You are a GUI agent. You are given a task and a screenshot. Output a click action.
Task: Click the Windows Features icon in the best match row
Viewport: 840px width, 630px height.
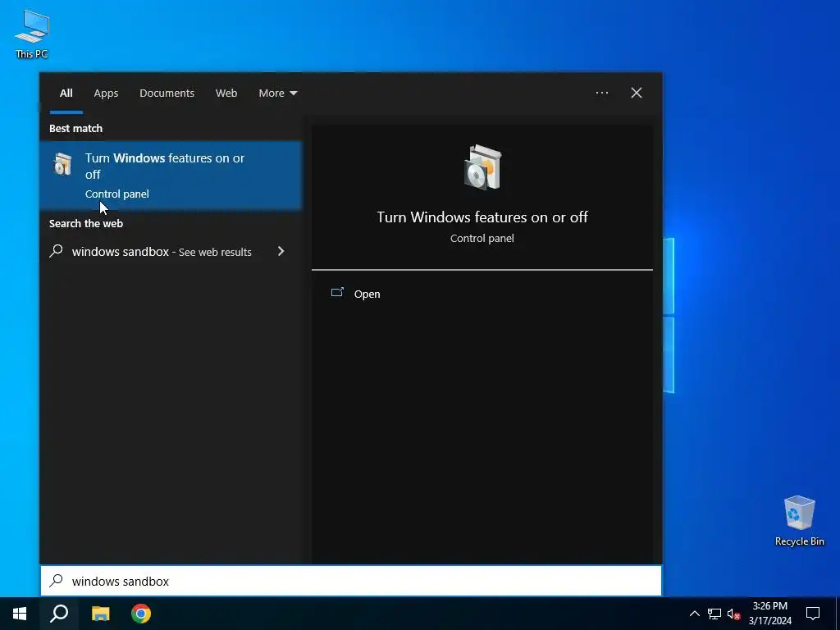click(x=62, y=163)
